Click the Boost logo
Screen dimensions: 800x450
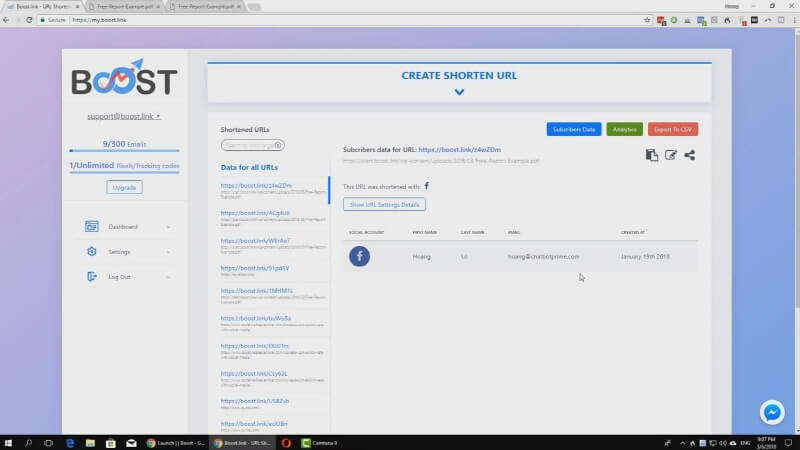pyautogui.click(x=124, y=78)
